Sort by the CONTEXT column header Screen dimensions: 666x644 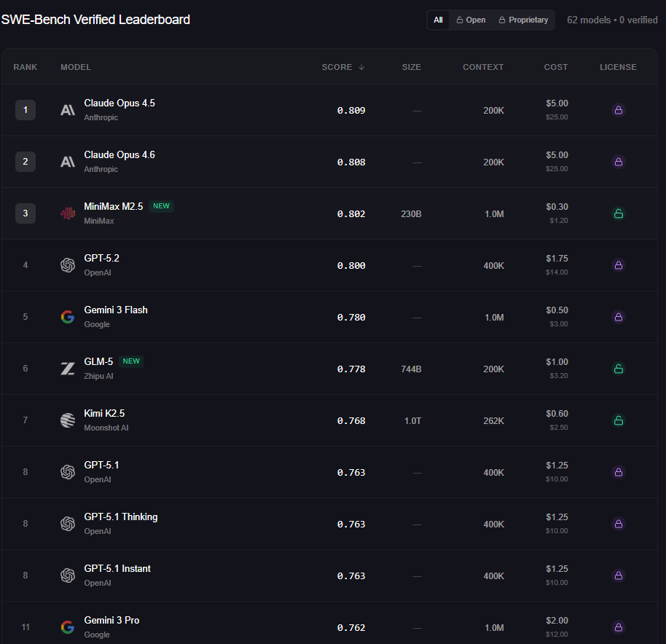point(482,67)
